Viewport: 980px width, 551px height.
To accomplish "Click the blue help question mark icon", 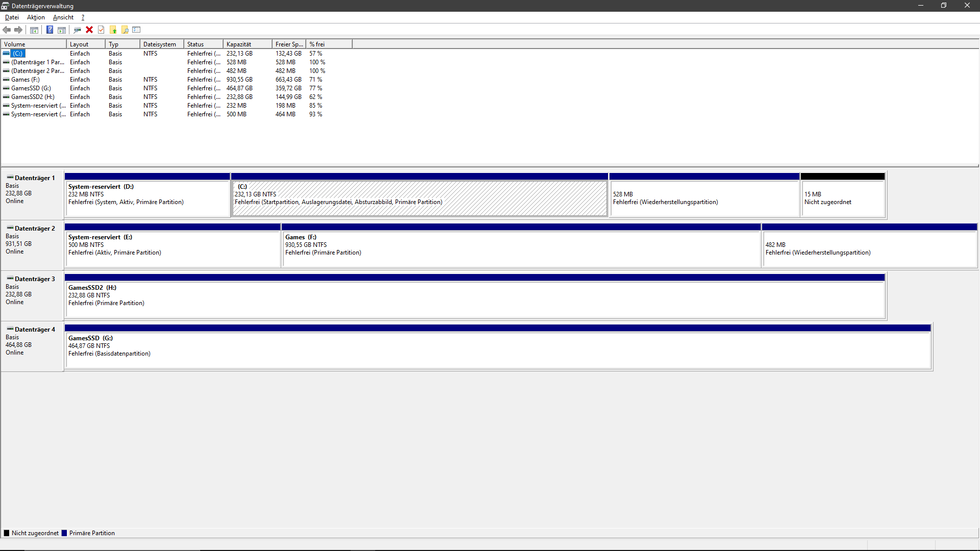I will 50,30.
